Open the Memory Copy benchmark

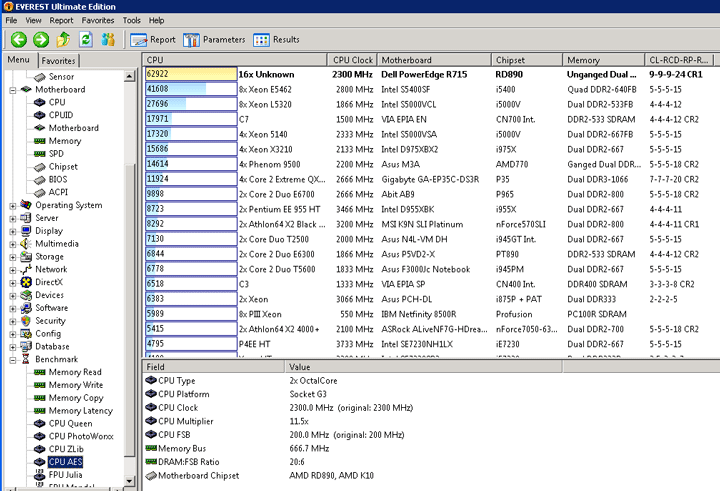click(x=76, y=398)
